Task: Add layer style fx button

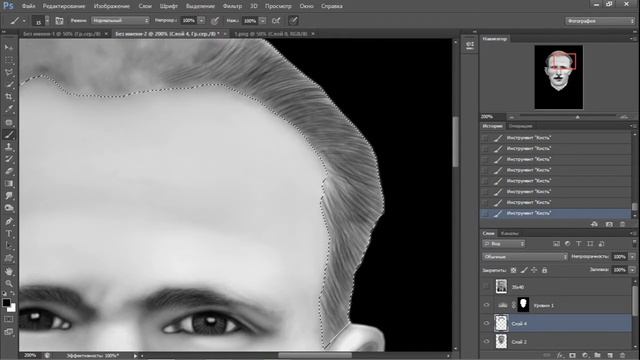Action: coord(560,356)
